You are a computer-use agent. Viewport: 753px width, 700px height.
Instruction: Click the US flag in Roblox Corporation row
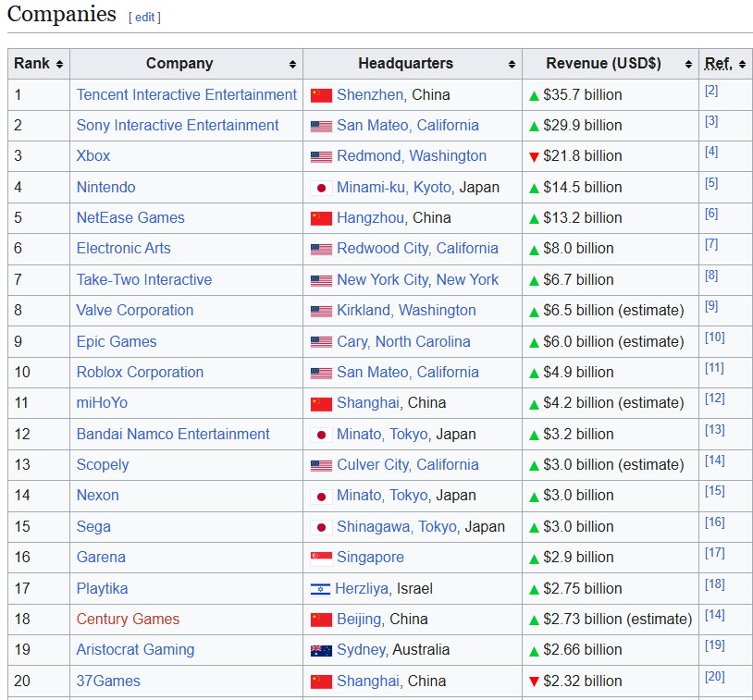321,373
